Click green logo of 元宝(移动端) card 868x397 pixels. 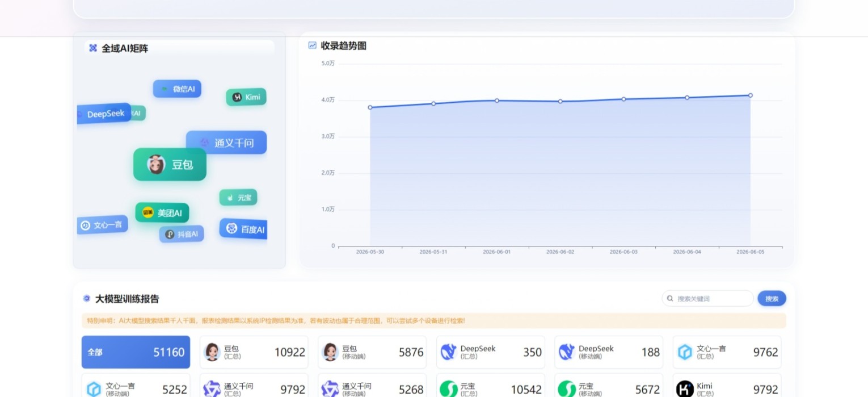[x=567, y=390]
